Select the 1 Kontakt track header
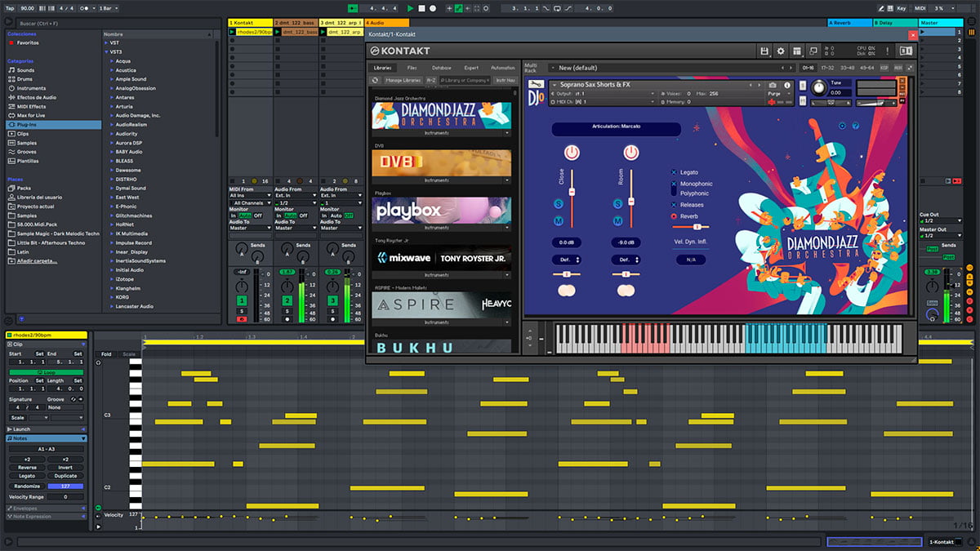Image resolution: width=980 pixels, height=551 pixels. coord(250,23)
